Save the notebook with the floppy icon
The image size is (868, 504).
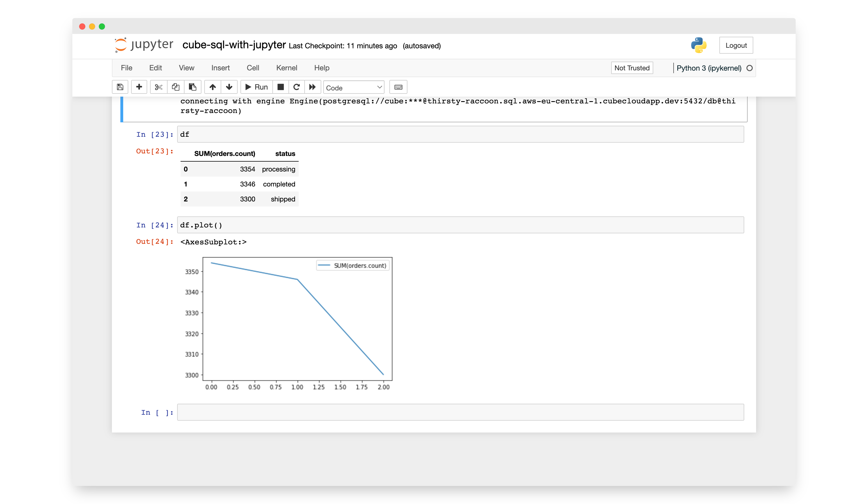[x=120, y=87]
